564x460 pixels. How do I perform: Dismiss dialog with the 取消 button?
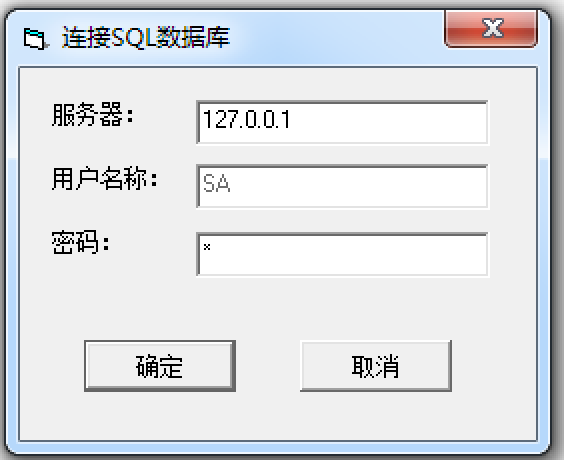point(376,366)
